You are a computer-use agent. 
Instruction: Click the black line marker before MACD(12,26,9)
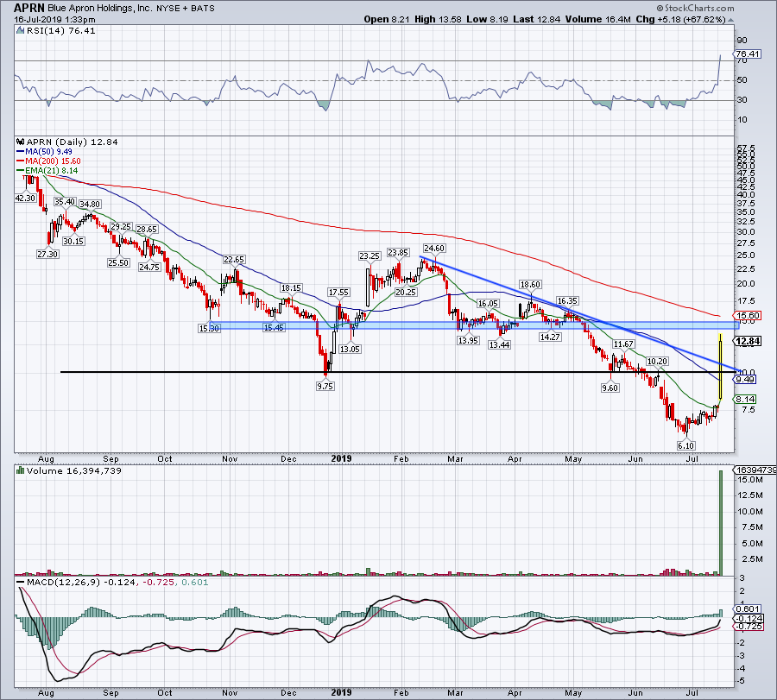tap(21, 582)
